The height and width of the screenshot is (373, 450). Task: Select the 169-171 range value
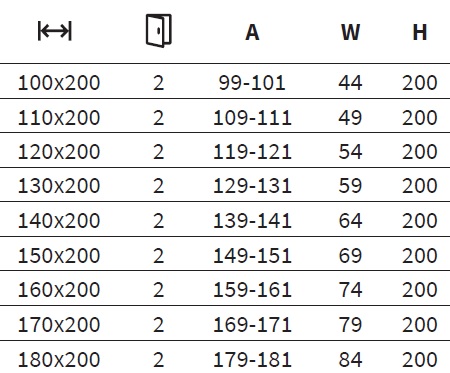coord(252,325)
